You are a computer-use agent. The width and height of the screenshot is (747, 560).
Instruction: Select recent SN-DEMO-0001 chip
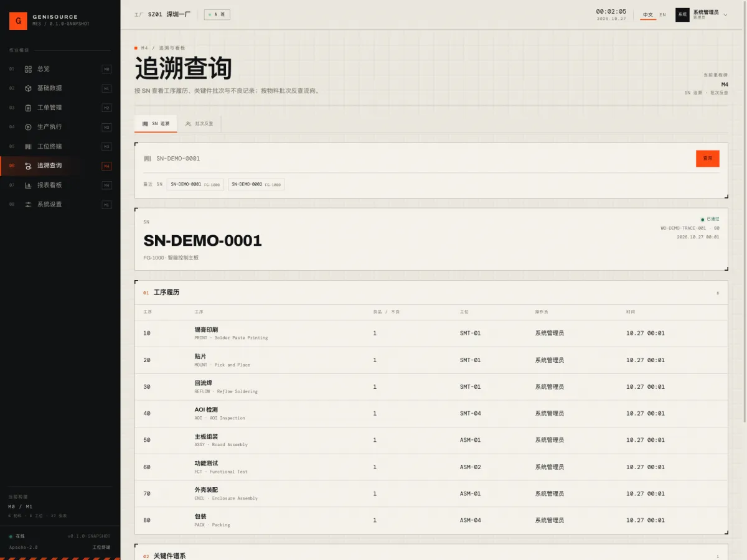(x=195, y=184)
